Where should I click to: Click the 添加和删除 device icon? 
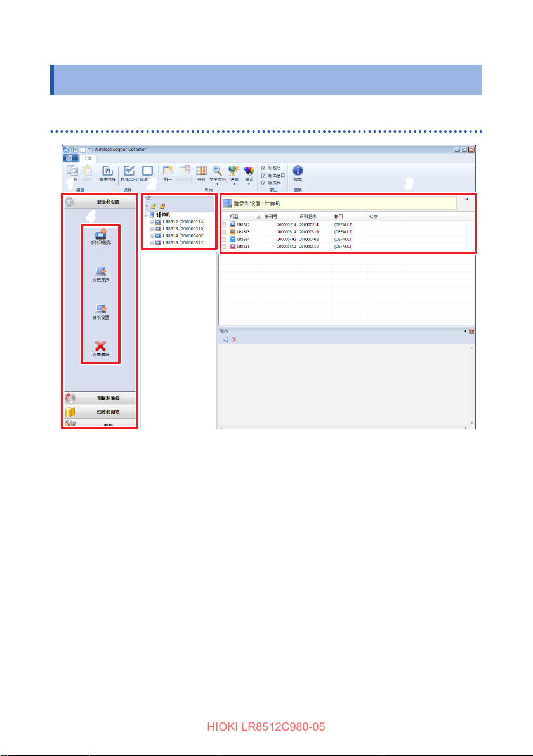[101, 234]
